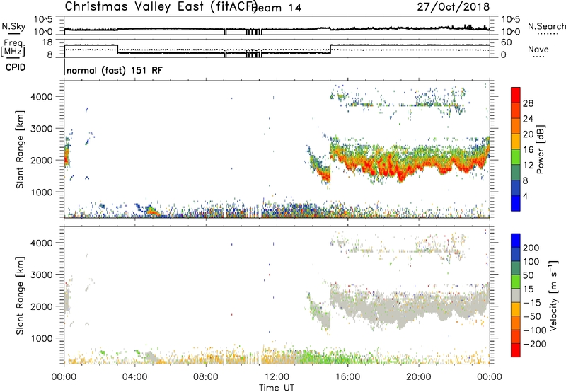This screenshot has width=566, height=392.
Task: Click the "16" label on Power colorbar
Action: pyautogui.click(x=528, y=150)
